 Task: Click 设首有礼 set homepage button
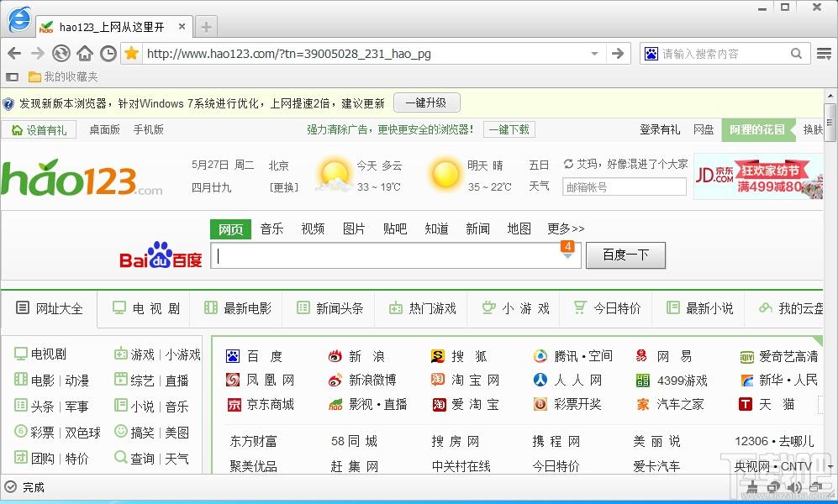pos(39,129)
